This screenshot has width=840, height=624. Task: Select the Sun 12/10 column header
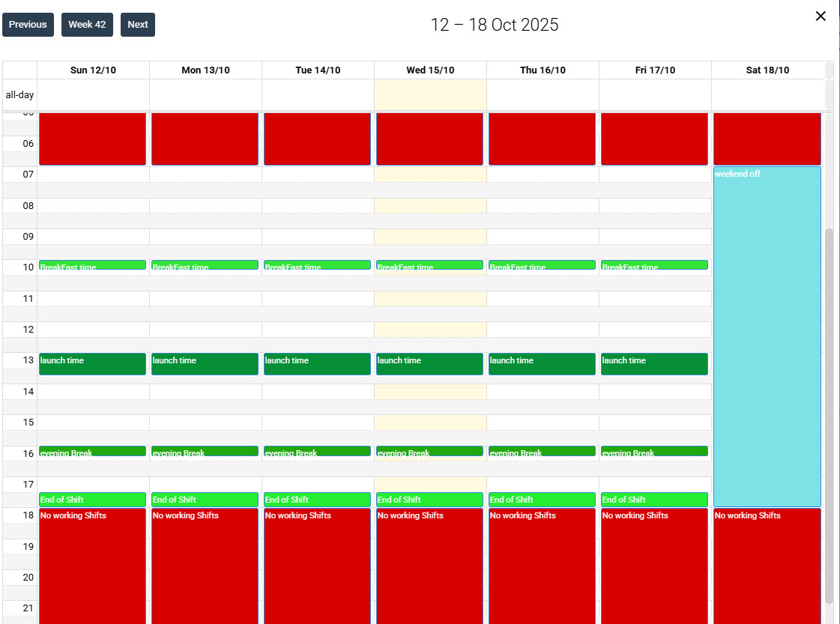tap(93, 70)
